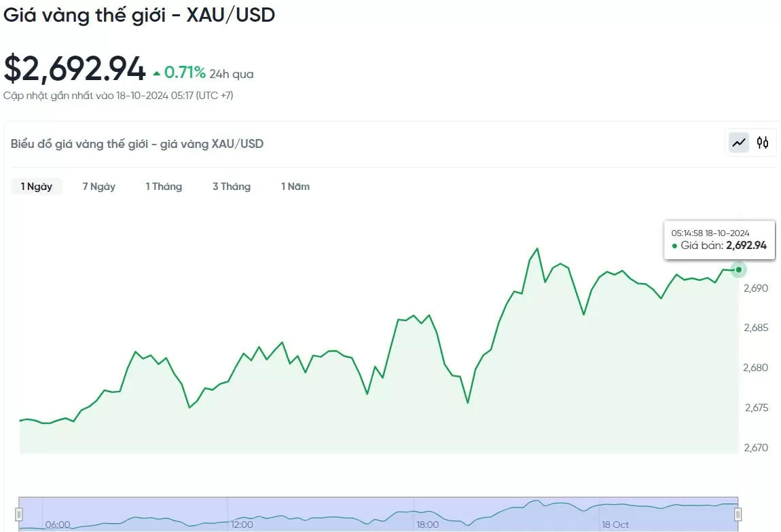The height and width of the screenshot is (532, 781).
Task: Switch to candlestick chart view
Action: (x=763, y=142)
